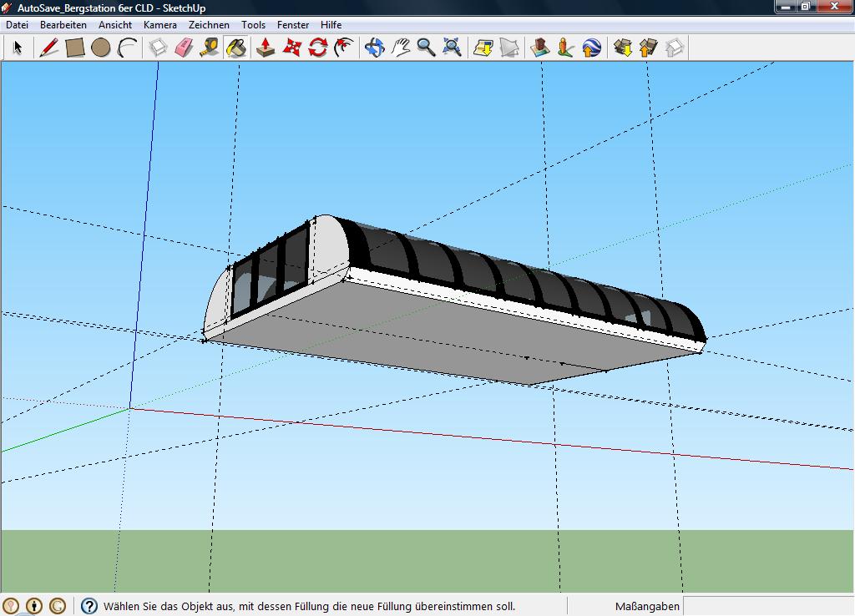Screen dimensions: 855x616
Task: Click the credits person status icon
Action: click(34, 606)
